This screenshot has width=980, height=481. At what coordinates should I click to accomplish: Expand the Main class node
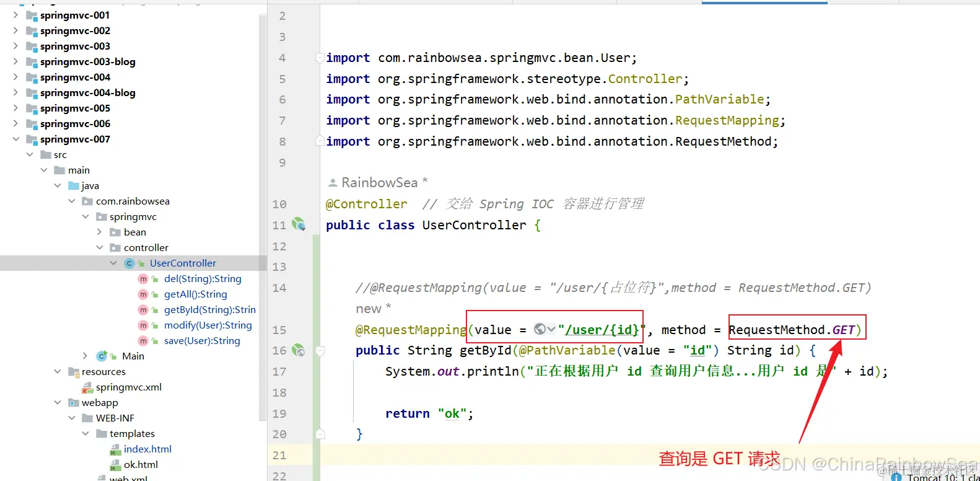pos(85,356)
